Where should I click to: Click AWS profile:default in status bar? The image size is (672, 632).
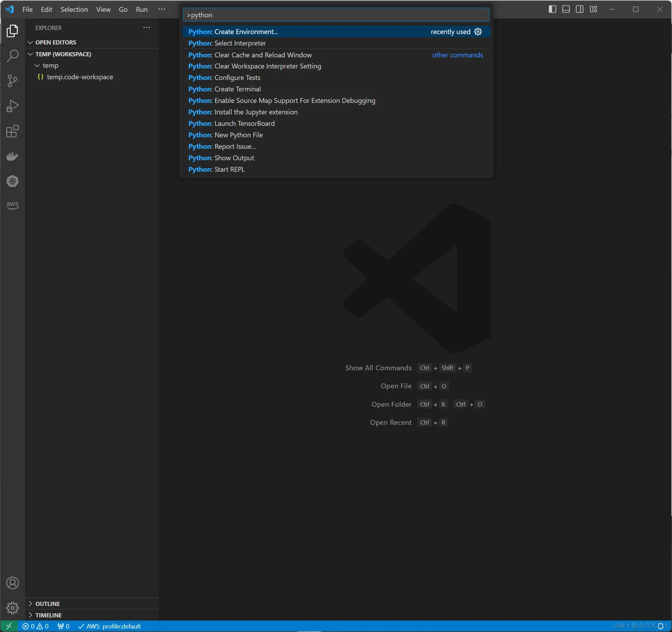tap(110, 626)
